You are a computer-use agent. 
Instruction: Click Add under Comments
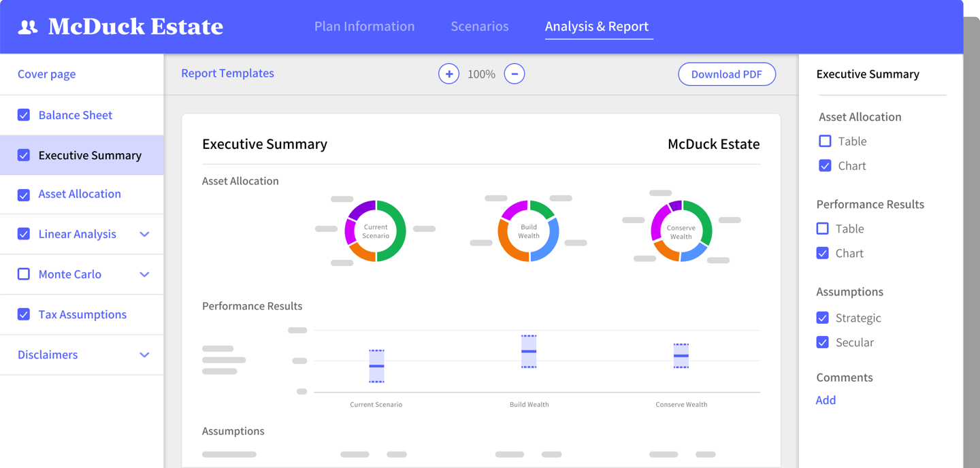point(826,400)
